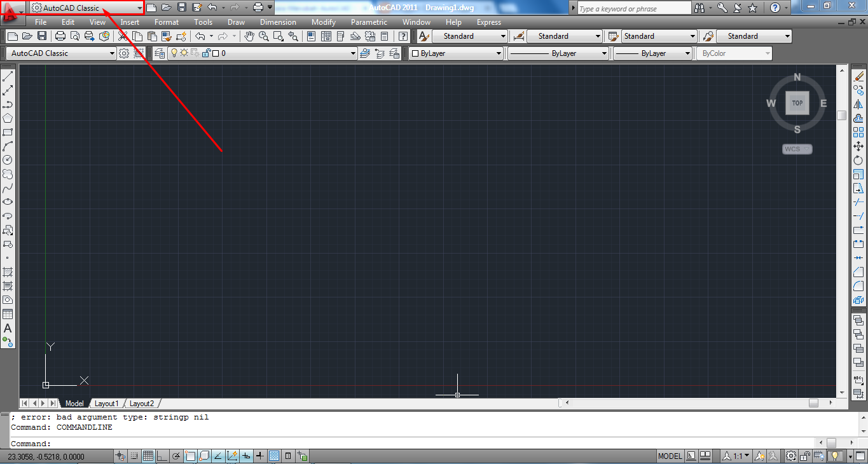Open the linetype ByLayer dropdown

[558, 53]
